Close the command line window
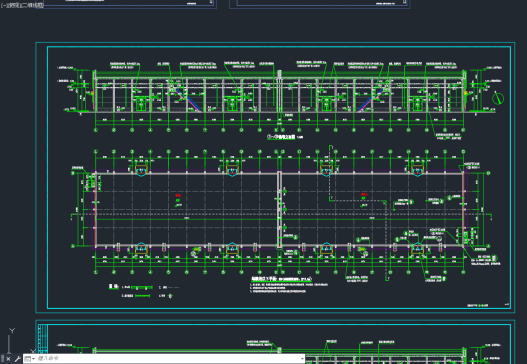527x364 pixels. click(x=8, y=359)
